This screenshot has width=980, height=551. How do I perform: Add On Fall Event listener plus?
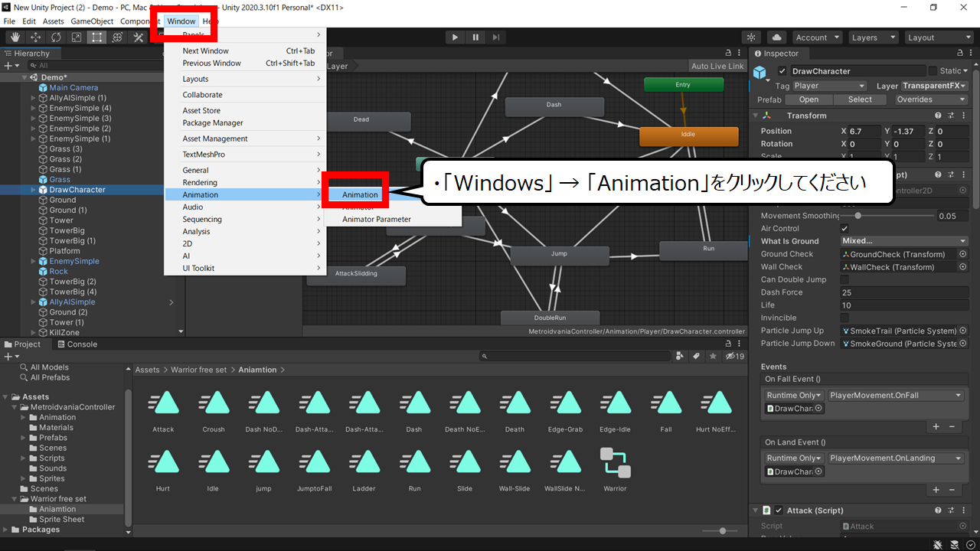936,426
